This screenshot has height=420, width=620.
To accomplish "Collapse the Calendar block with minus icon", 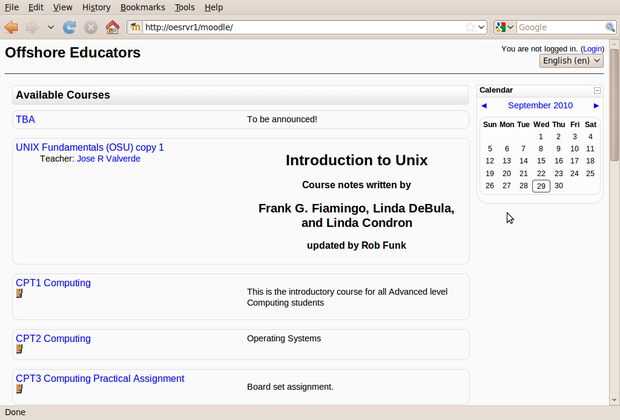I will [x=597, y=91].
